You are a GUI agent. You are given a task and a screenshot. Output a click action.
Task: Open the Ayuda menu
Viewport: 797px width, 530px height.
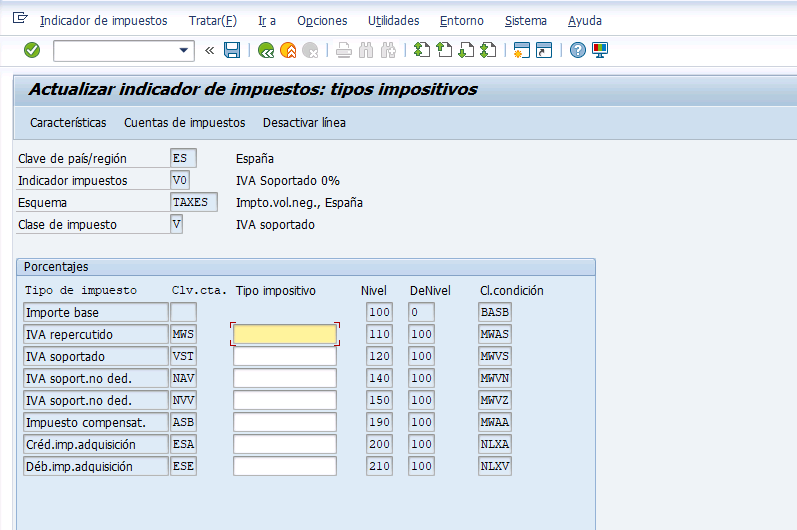(585, 21)
